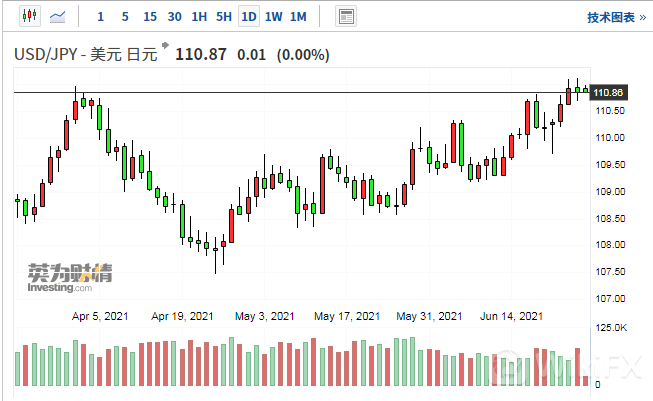
Task: Select the 5 minute timeframe
Action: tap(124, 17)
